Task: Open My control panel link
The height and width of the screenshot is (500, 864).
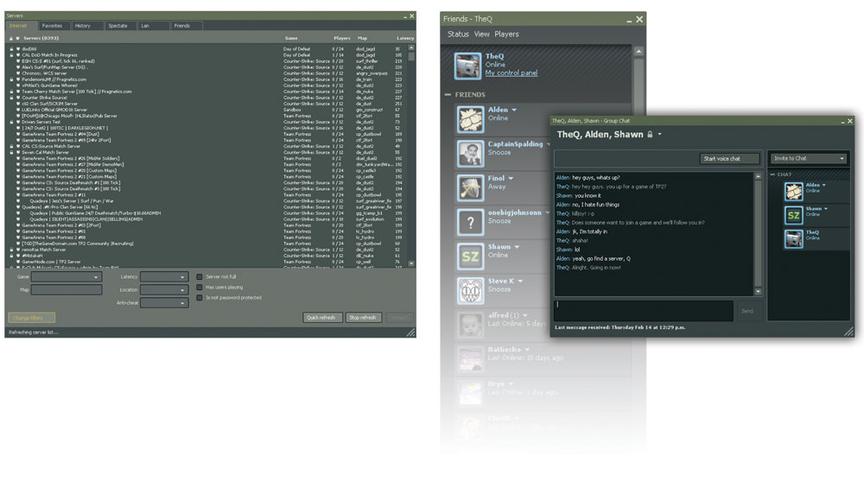Action: (511, 73)
